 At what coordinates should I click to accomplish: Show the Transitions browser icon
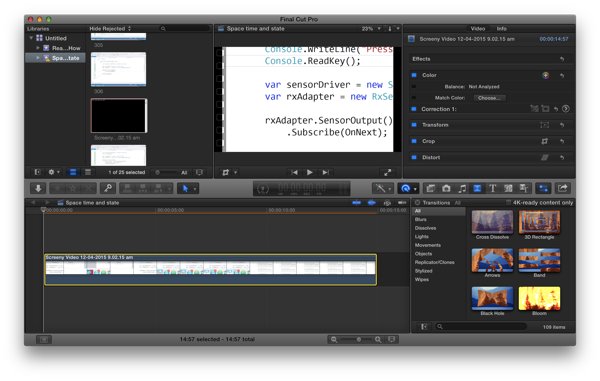pos(477,188)
